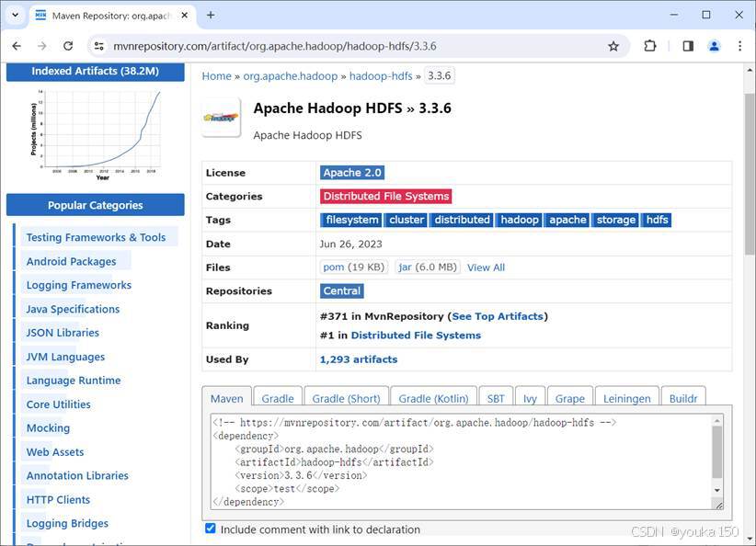The width and height of the screenshot is (756, 546).
Task: Click the hadoop tag
Action: (x=519, y=220)
